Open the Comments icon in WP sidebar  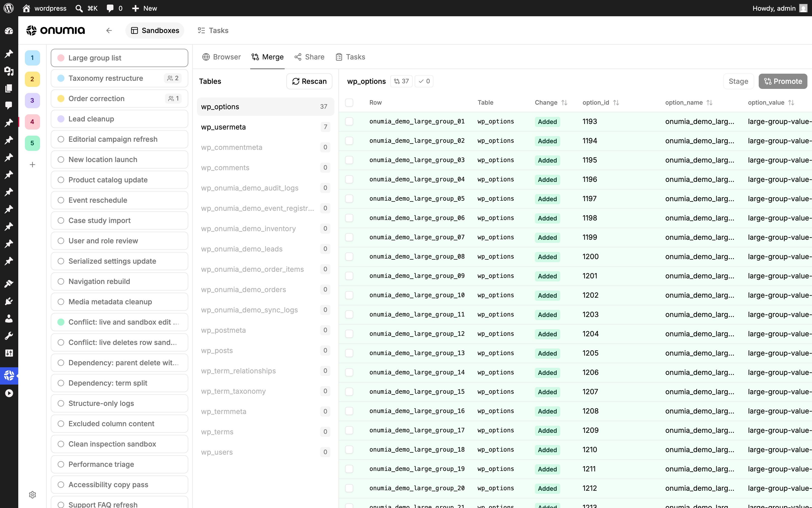[9, 105]
